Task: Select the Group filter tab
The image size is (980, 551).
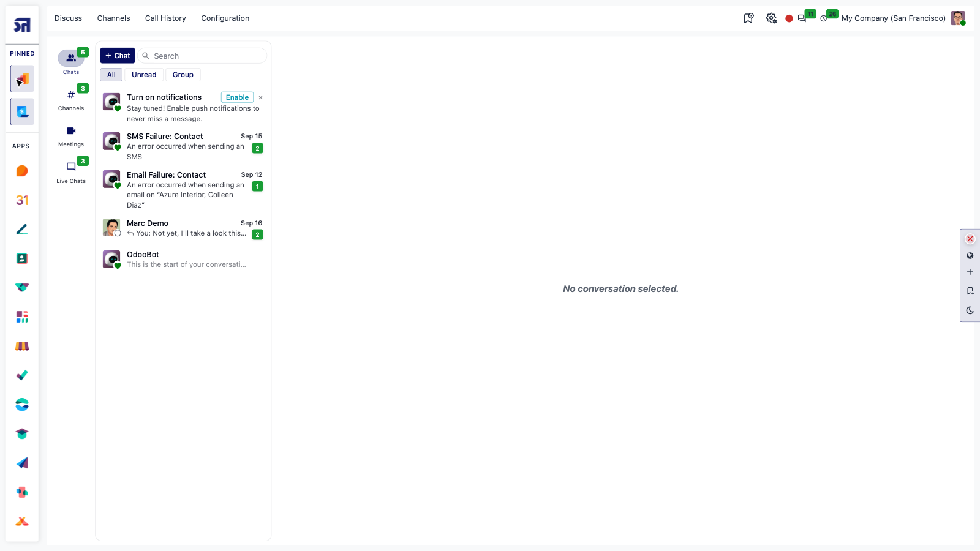Action: (183, 75)
